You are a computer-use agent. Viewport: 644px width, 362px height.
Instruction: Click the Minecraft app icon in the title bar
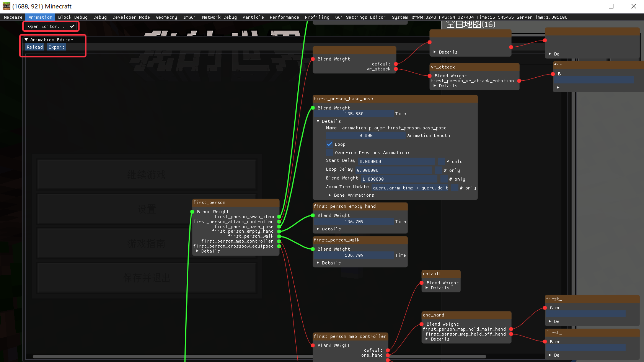[6, 6]
